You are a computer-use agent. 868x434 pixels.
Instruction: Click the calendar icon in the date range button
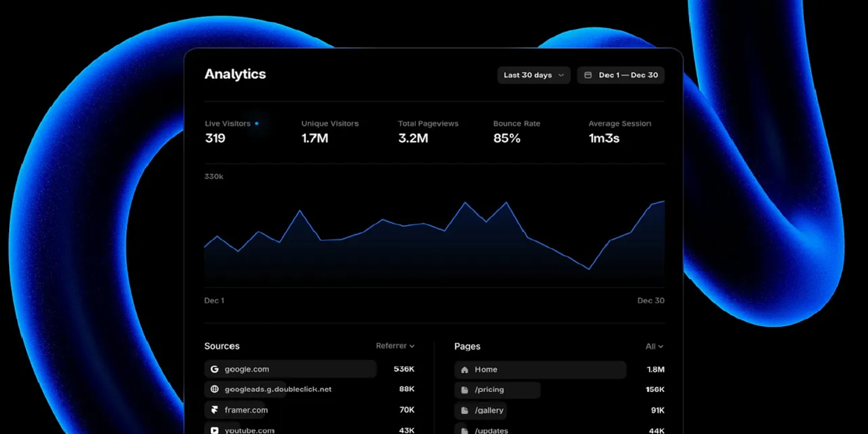click(x=588, y=75)
